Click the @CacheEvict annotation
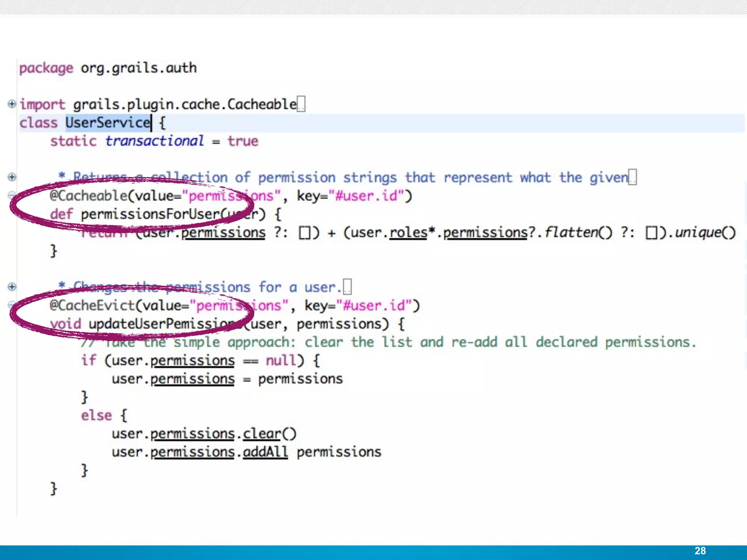Image resolution: width=747 pixels, height=560 pixels. point(93,305)
